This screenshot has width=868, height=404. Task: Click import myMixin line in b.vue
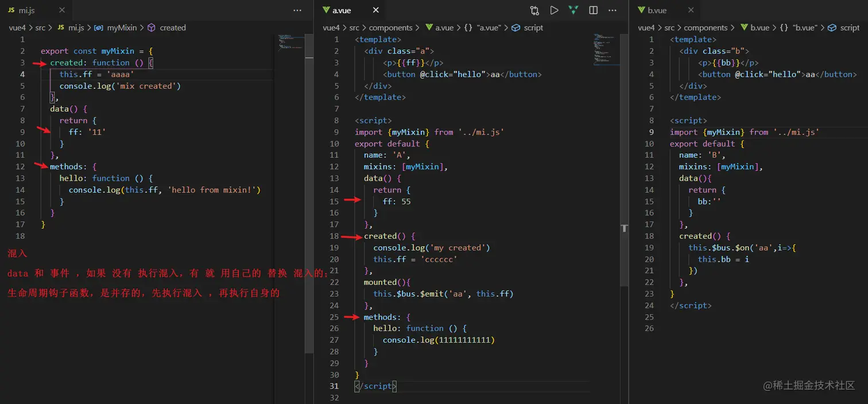coord(745,132)
